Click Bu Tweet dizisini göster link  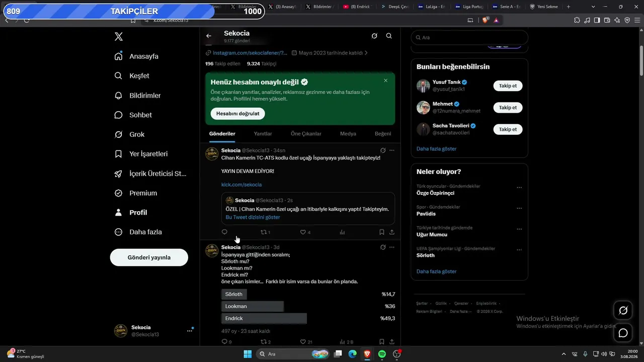pyautogui.click(x=253, y=217)
